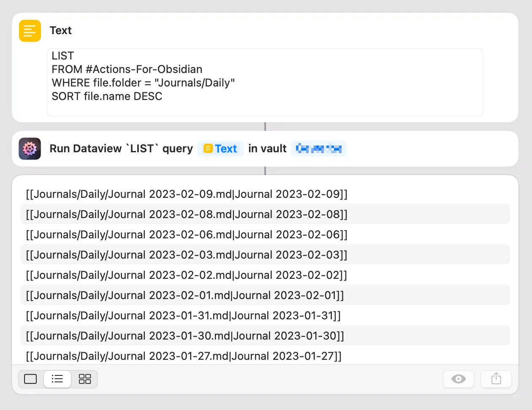Image resolution: width=532 pixels, height=410 pixels.
Task: Preview results using the eye icon
Action: (459, 379)
